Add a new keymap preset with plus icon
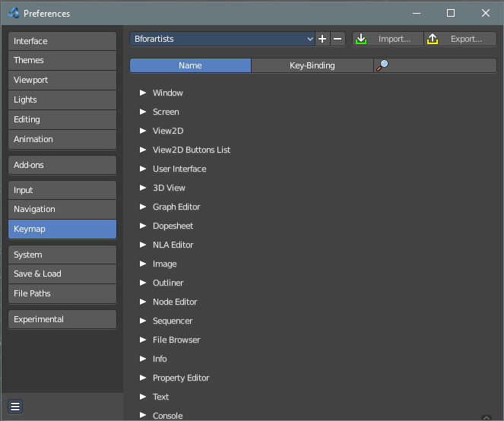Image resolution: width=504 pixels, height=421 pixels. pyautogui.click(x=322, y=39)
